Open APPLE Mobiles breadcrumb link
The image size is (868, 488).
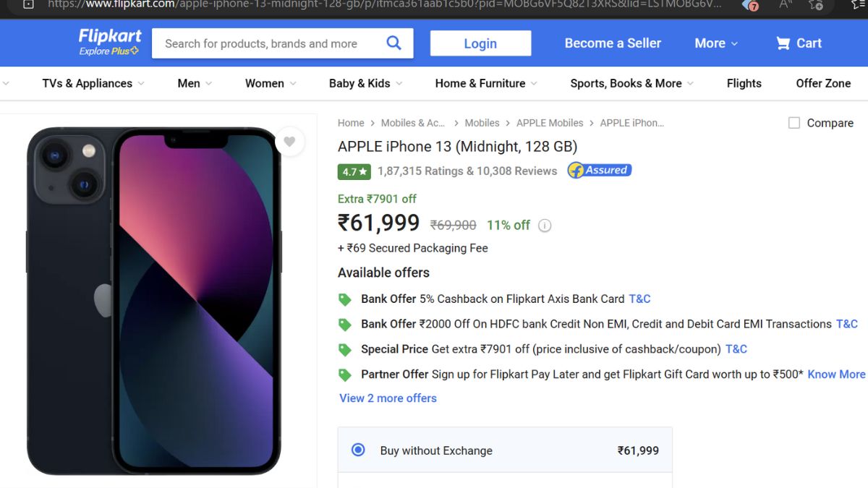click(549, 123)
